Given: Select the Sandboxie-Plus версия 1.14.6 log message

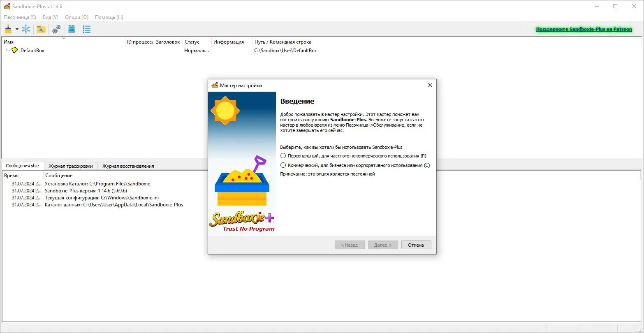Looking at the screenshot, I should (86, 191).
